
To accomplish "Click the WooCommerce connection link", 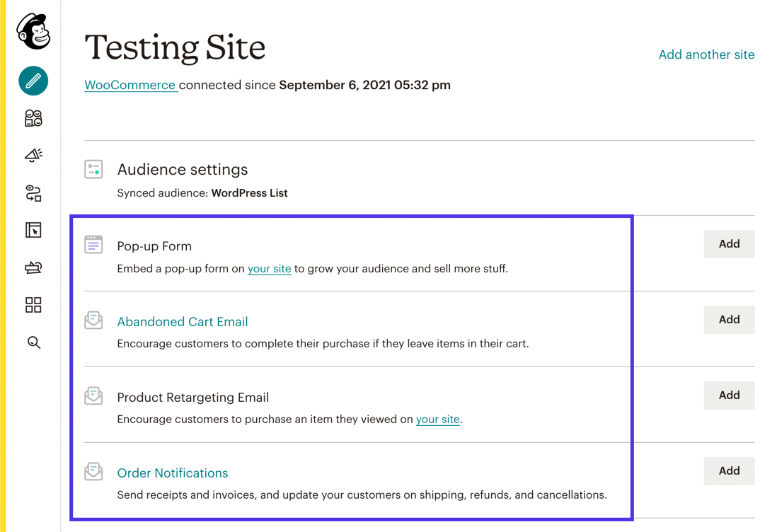I will pyautogui.click(x=130, y=85).
